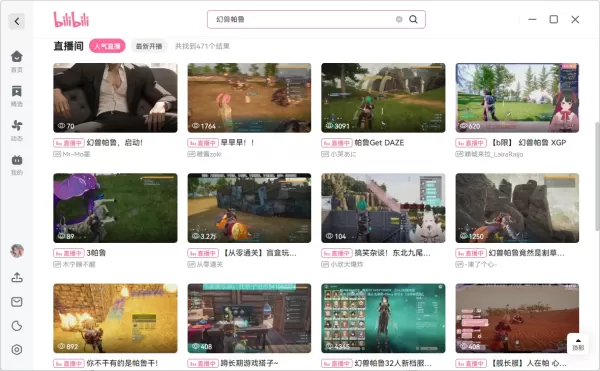Open the stream thumbnail with 3091 viewers

383,98
